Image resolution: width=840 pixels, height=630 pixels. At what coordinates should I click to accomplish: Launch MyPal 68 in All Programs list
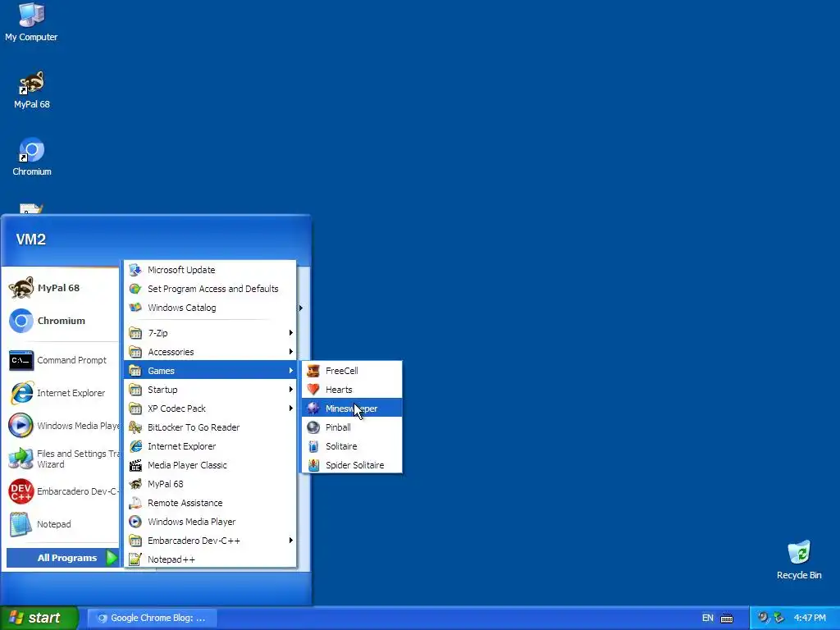click(x=210, y=484)
